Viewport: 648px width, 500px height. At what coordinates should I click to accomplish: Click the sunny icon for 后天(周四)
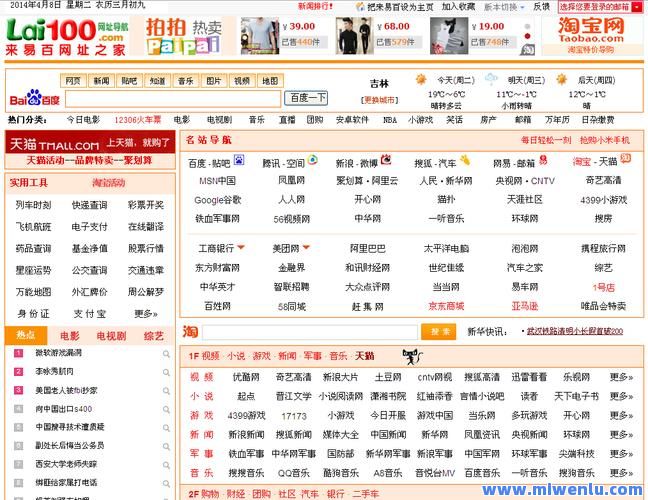562,79
